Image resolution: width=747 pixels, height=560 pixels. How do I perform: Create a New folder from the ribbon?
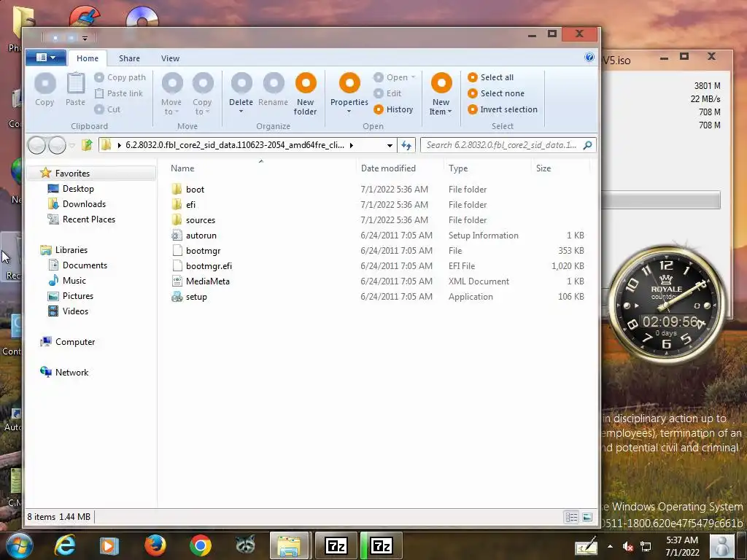point(306,93)
